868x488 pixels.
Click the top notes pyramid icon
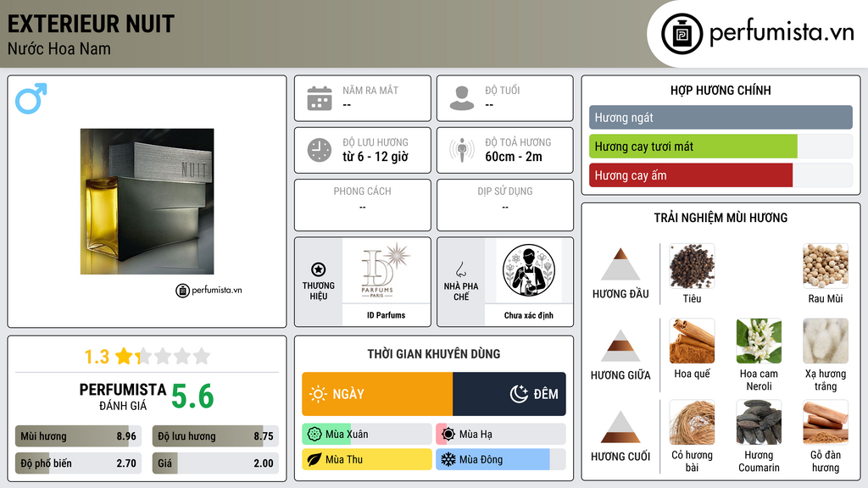click(620, 264)
